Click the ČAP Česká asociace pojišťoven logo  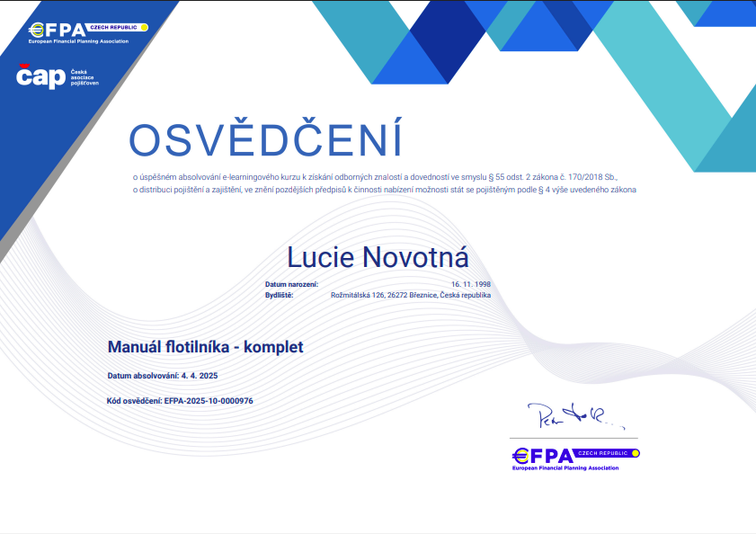[58, 76]
